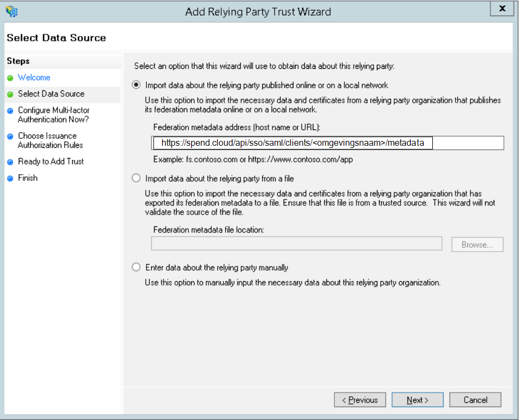519x420 pixels.
Task: Click the Previous button
Action: pyautogui.click(x=360, y=400)
